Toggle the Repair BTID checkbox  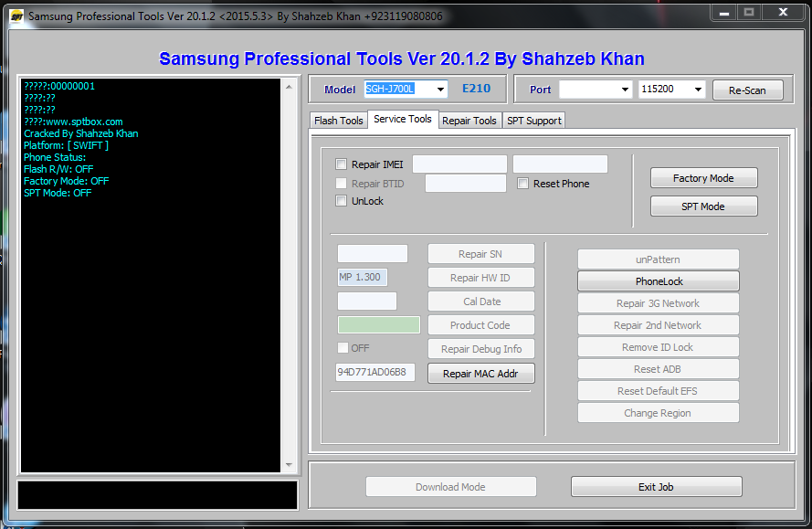tap(341, 184)
